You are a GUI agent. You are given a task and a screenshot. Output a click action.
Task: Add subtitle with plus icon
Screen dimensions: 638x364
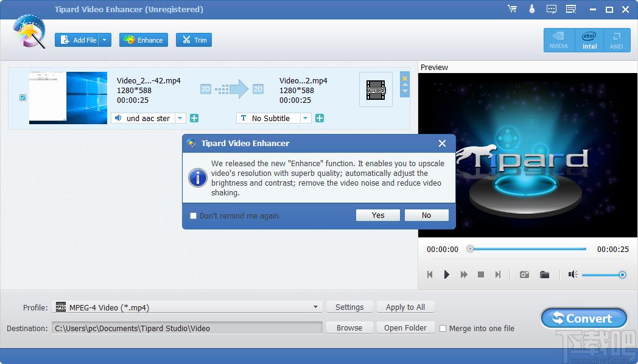320,118
